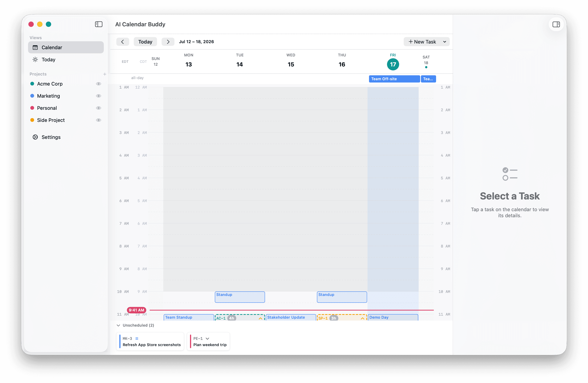Screen dimensions: 588x383
Task: Click the Today button in toolbar
Action: tap(145, 42)
